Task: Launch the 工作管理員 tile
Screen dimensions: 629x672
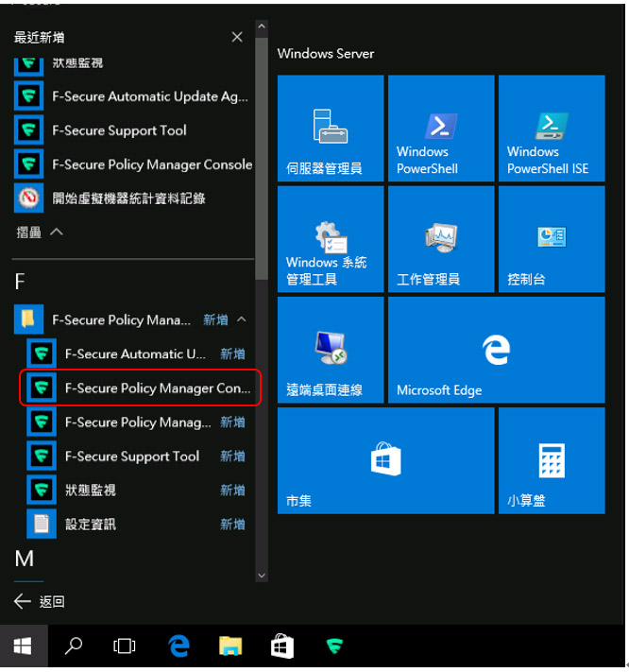Action: click(441, 239)
